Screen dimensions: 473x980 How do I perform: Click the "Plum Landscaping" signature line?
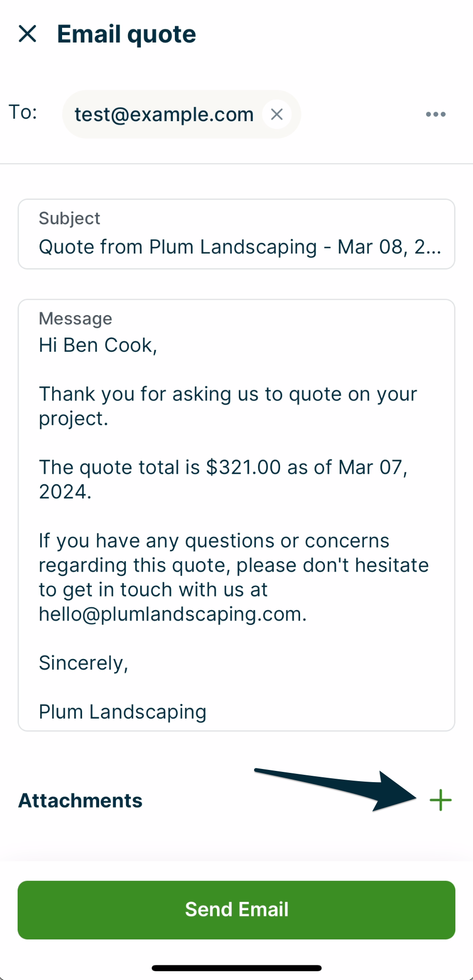(123, 712)
